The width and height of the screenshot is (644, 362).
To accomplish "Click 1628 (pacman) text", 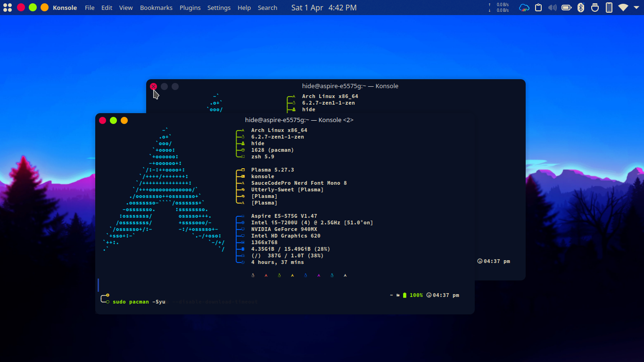I will click(x=272, y=150).
